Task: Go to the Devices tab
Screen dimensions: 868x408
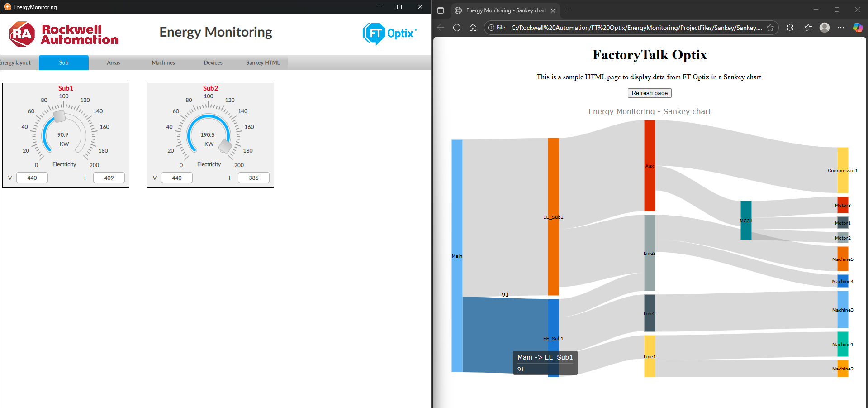Action: tap(213, 63)
